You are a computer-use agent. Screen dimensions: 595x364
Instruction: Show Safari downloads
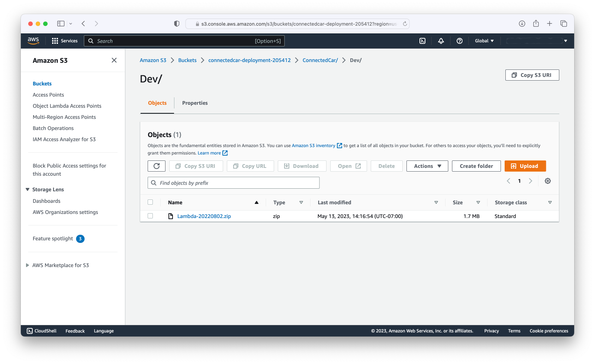pyautogui.click(x=522, y=24)
